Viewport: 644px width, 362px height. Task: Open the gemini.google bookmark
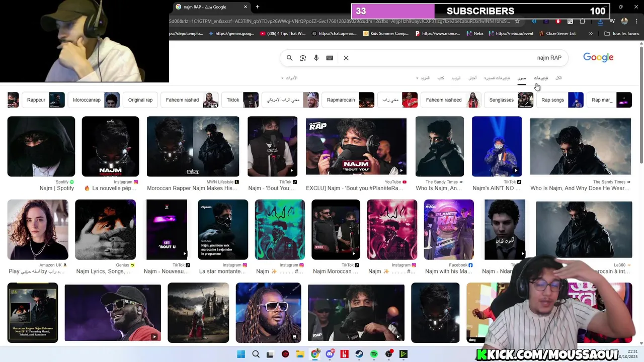(x=231, y=34)
